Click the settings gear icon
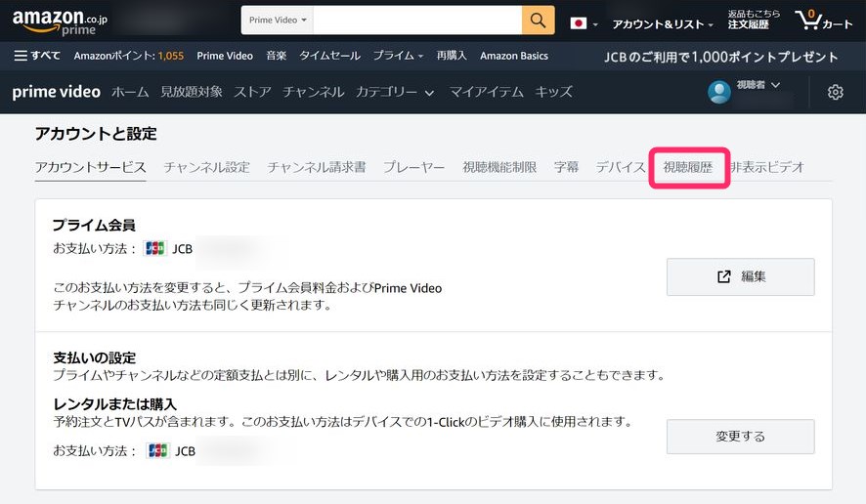 coord(835,92)
